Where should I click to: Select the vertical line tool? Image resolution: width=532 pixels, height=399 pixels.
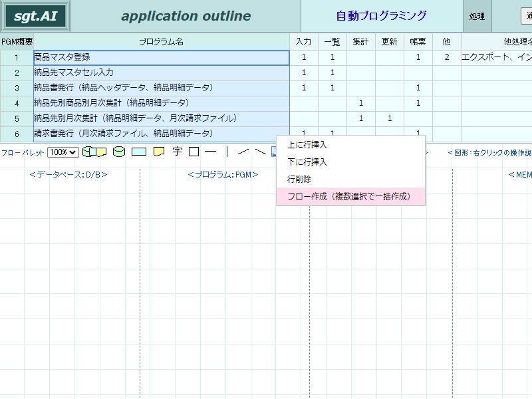pyautogui.click(x=227, y=152)
